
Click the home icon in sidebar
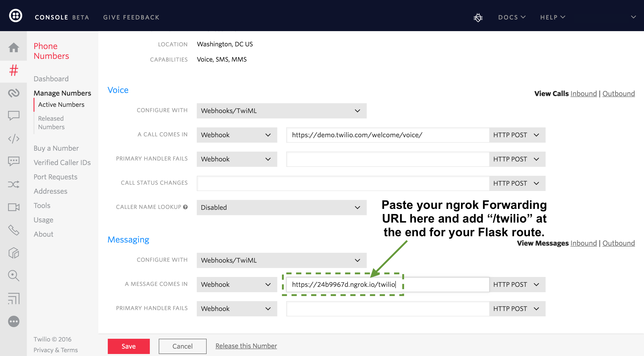click(x=13, y=47)
